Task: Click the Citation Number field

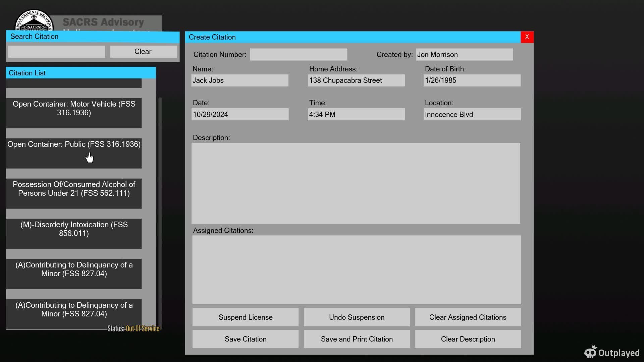Action: coord(299,55)
